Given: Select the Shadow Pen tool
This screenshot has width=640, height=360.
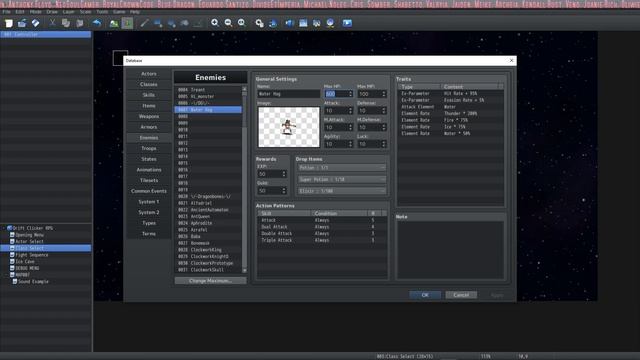Looking at the screenshot, I should 198,23.
